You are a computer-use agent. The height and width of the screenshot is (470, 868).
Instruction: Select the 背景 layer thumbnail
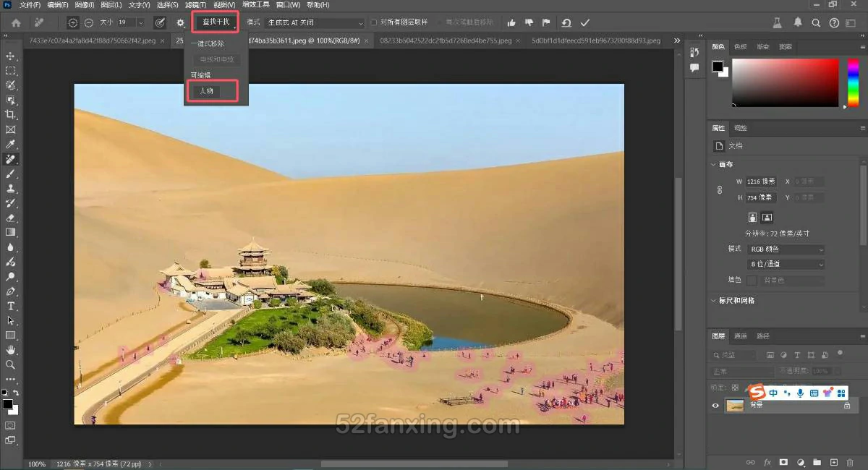[735, 406]
